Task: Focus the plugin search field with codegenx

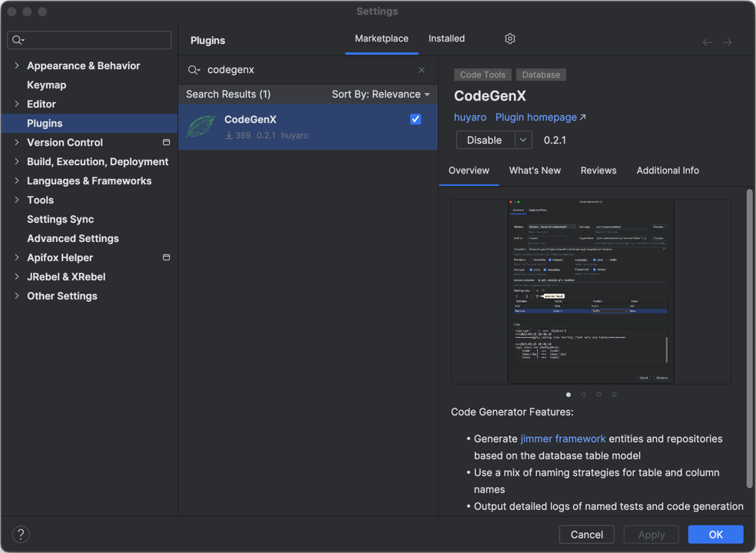Action: click(309, 70)
